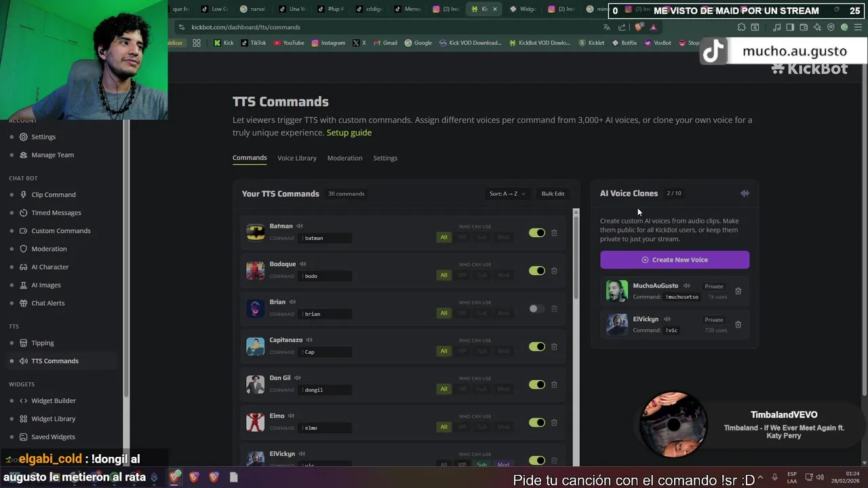Click the browser address bar URL
The height and width of the screenshot is (488, 868).
point(245,27)
